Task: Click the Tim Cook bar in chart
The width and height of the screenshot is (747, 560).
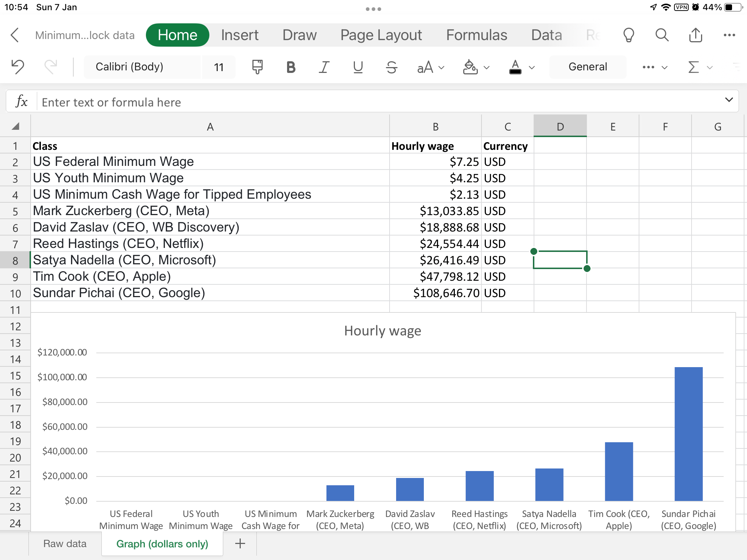Action: click(619, 471)
